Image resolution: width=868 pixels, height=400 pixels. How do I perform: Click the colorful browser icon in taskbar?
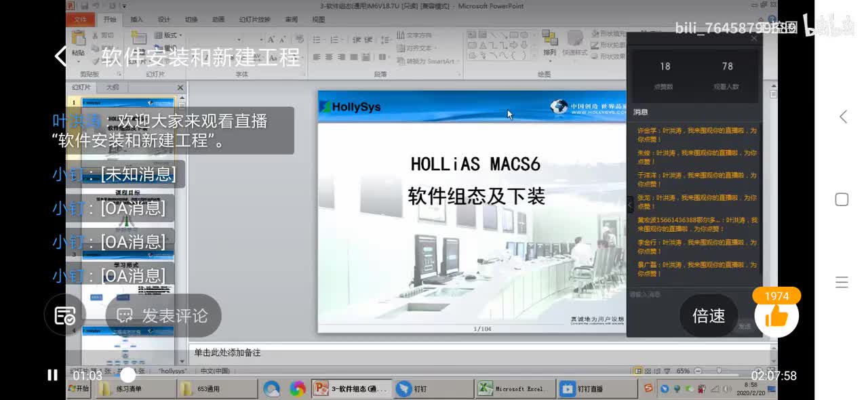[297, 389]
